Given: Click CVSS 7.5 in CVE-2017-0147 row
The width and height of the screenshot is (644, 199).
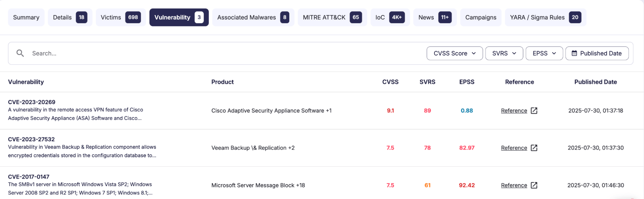Looking at the screenshot, I should [390, 185].
